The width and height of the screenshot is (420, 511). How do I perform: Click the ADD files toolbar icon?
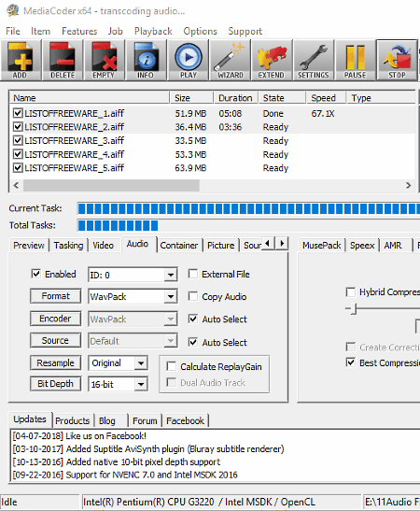(21, 61)
